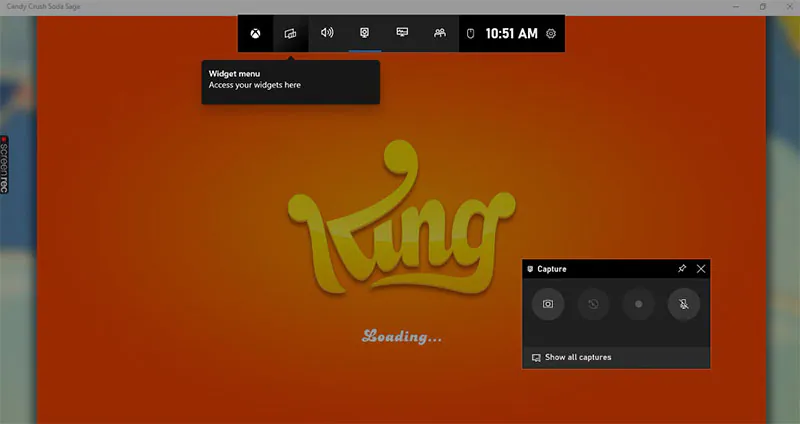The width and height of the screenshot is (800, 424).
Task: Toggle mouse click-through icon
Action: (x=471, y=34)
